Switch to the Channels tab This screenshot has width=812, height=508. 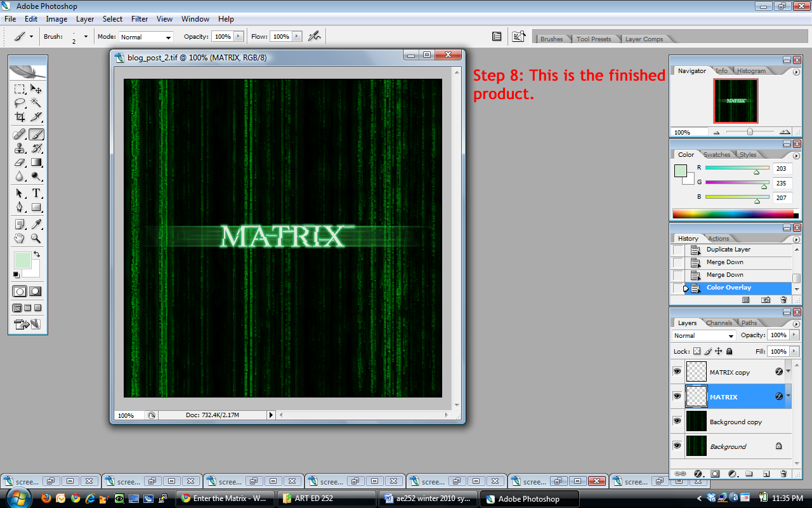coord(719,323)
